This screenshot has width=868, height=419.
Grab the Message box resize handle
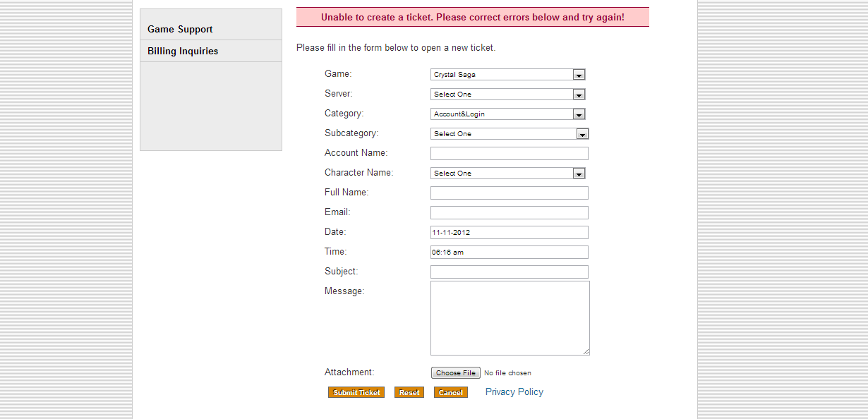pos(586,351)
